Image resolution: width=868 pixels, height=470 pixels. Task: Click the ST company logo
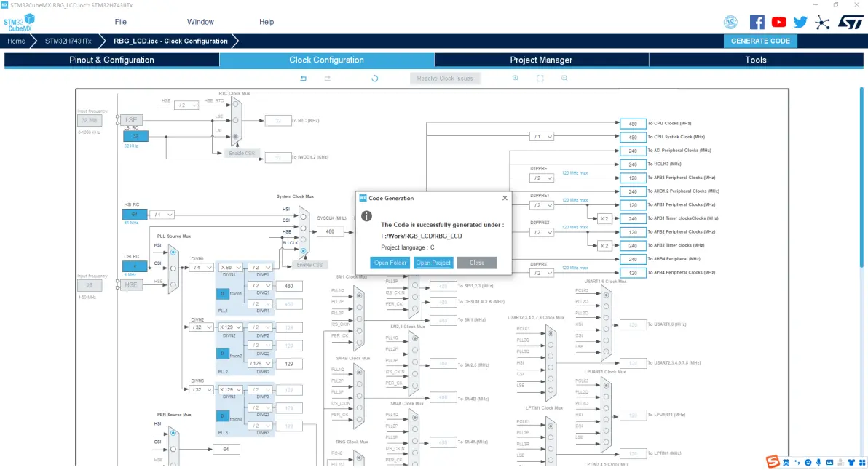tap(851, 22)
